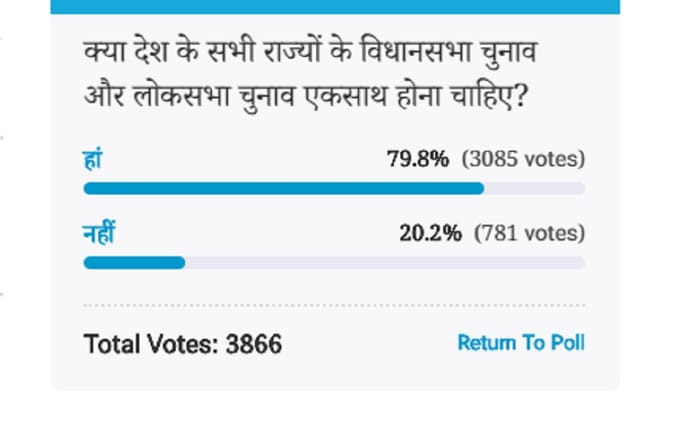Select the हां poll option label
This screenshot has height=421, width=674.
(93, 161)
